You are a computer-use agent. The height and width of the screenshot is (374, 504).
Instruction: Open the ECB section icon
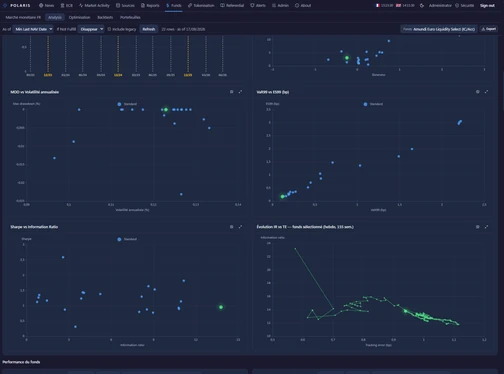62,5
